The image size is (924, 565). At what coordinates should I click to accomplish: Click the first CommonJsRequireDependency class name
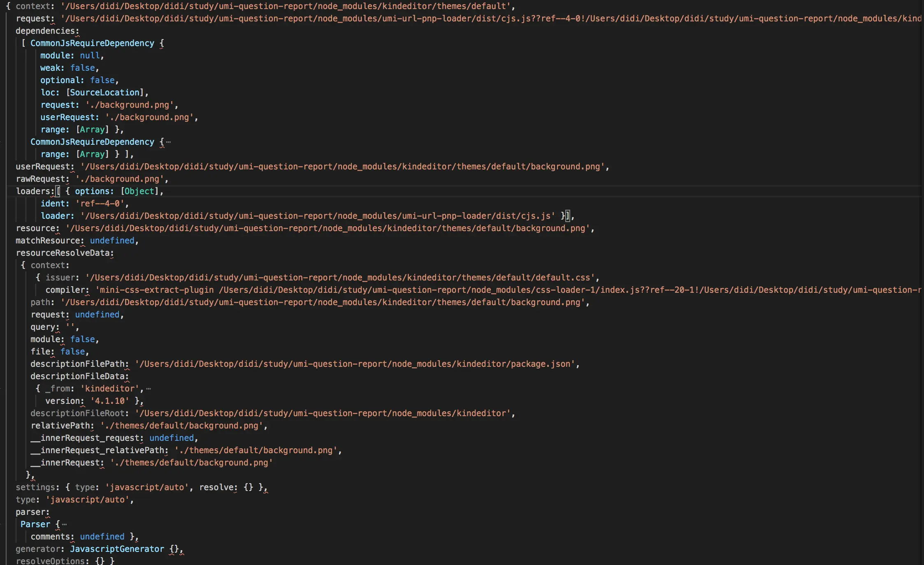click(x=92, y=43)
